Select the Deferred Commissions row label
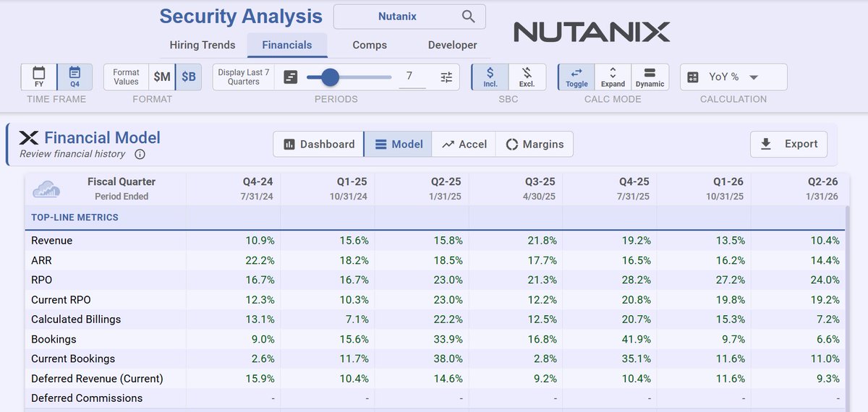The image size is (868, 412). [x=87, y=398]
